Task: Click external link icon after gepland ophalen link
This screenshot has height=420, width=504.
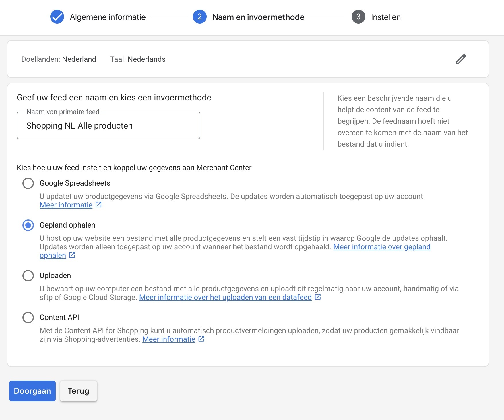Action: click(72, 255)
